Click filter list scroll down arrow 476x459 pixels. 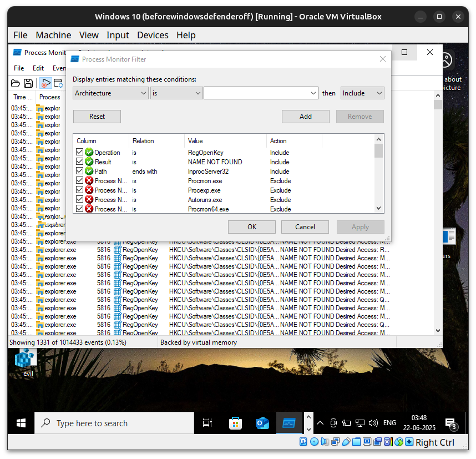378,208
